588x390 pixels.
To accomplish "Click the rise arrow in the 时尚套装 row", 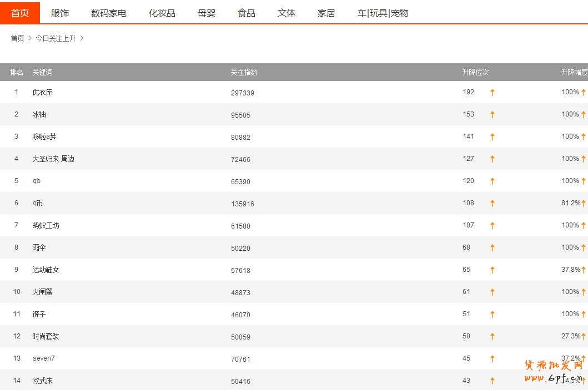I will tap(492, 337).
